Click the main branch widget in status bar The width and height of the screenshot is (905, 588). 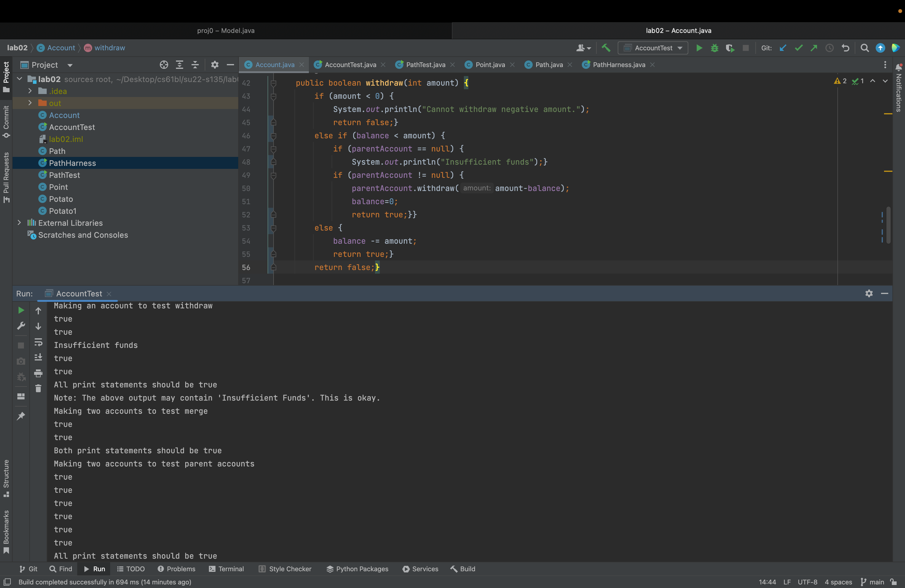[873, 582]
